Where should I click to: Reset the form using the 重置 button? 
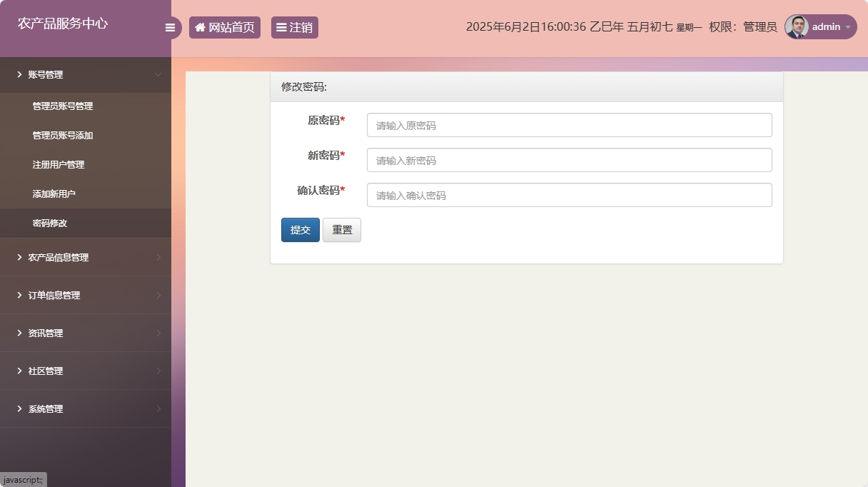[341, 229]
